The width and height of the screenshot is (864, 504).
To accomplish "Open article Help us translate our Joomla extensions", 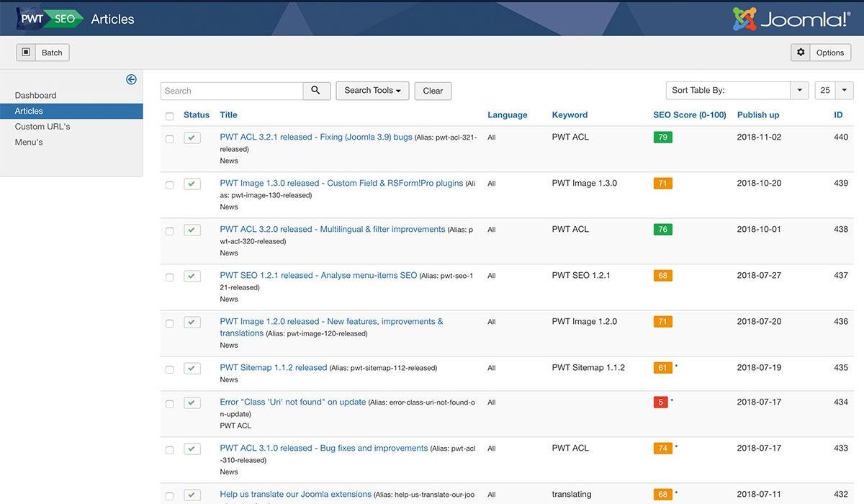I will [x=296, y=494].
